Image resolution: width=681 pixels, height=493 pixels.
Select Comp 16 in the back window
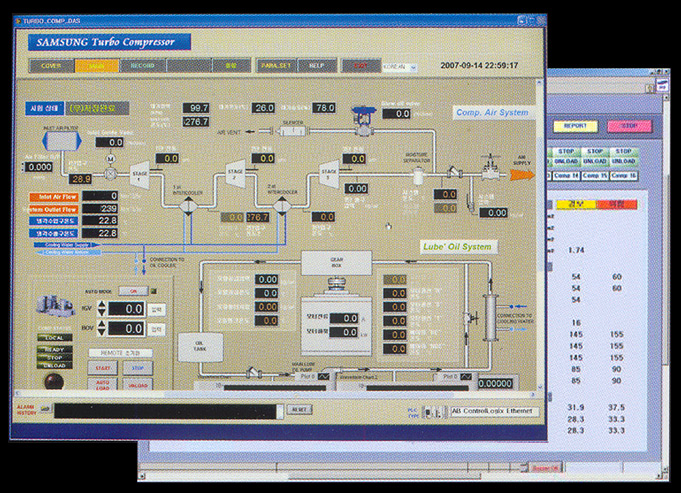point(624,175)
